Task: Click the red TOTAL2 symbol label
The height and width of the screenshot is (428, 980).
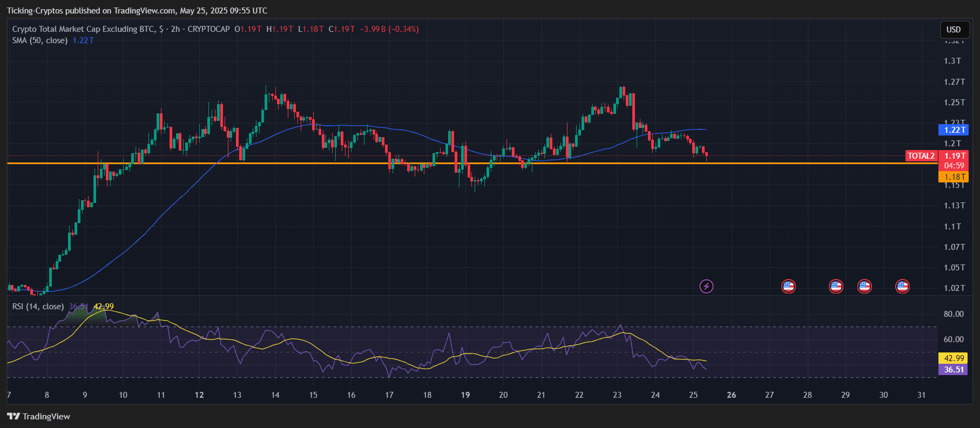Action: tap(921, 156)
